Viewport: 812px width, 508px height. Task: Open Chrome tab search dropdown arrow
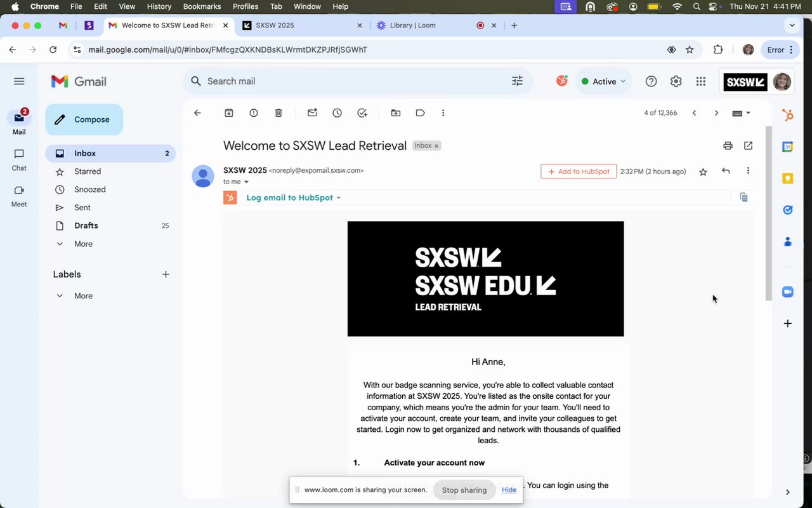792,25
